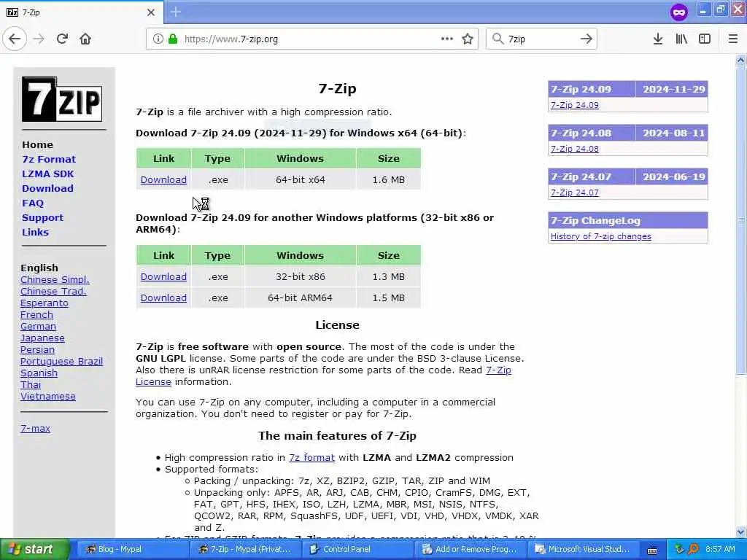747x560 pixels.
Task: Open 7-Zip 24.09 news link
Action: pos(575,105)
